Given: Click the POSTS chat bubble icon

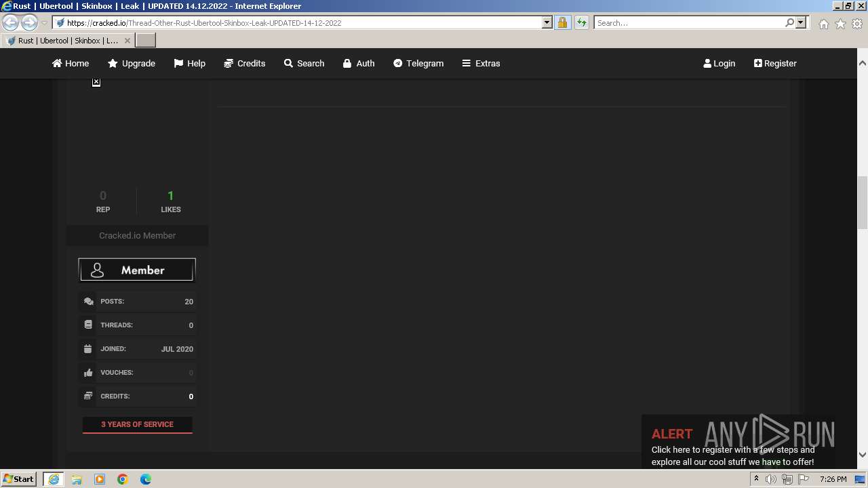Looking at the screenshot, I should pyautogui.click(x=88, y=302).
